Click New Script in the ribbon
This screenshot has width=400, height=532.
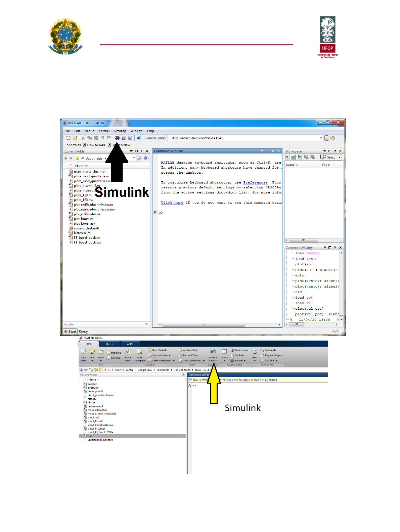[x=83, y=352]
